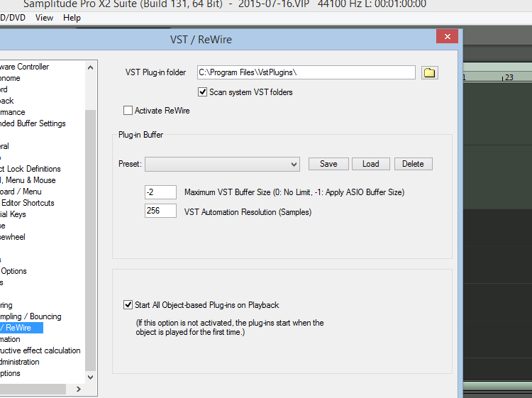Select Record entry in settings list
Viewport: 532px width, 398px height.
4,89
